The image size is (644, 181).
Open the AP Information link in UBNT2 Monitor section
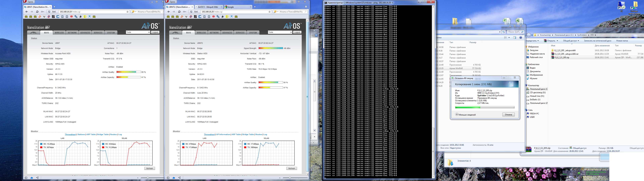click(223, 135)
